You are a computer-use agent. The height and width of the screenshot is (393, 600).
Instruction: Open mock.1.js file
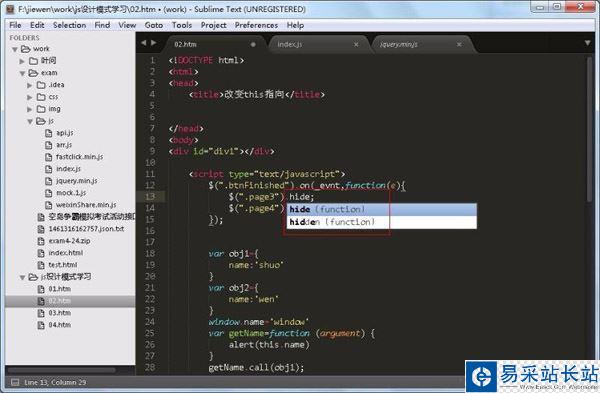pyautogui.click(x=71, y=193)
